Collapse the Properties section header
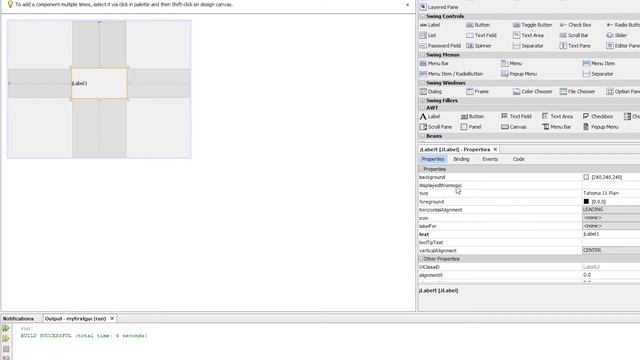The height and width of the screenshot is (360, 640). [x=421, y=169]
